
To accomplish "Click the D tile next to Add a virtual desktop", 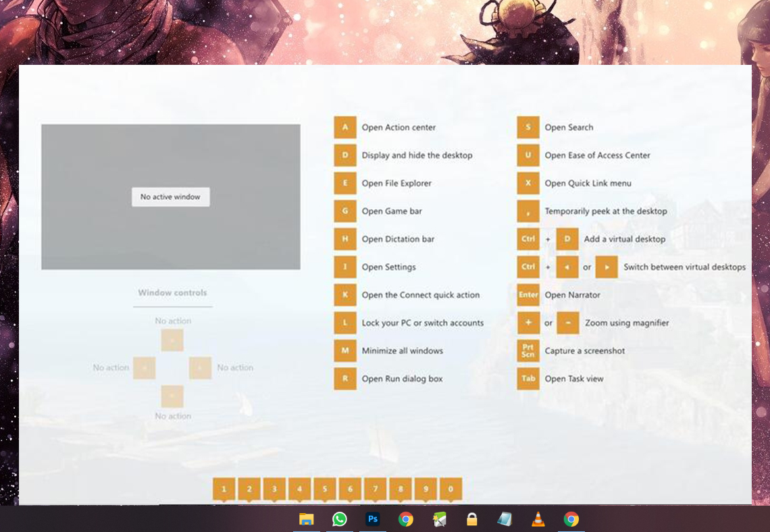I will click(x=567, y=239).
